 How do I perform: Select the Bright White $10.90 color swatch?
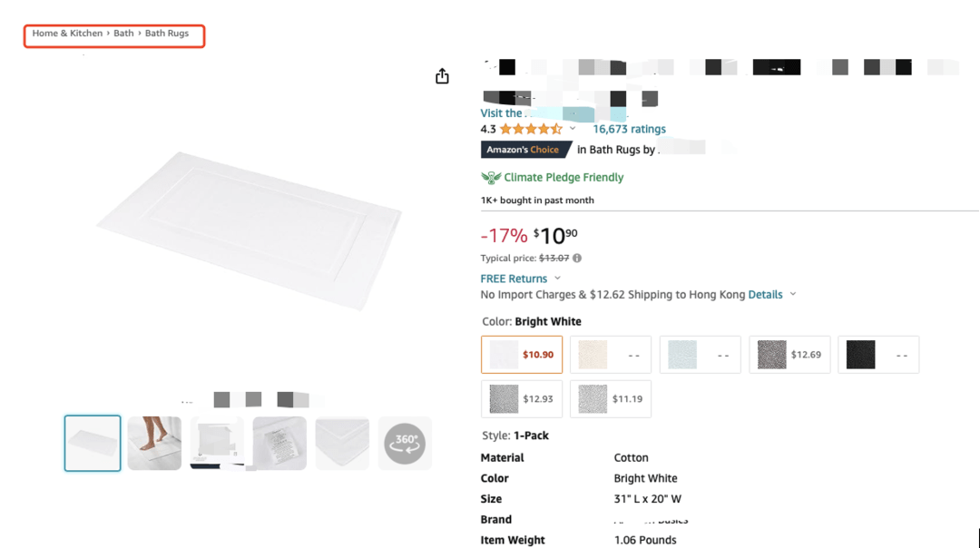[522, 355]
